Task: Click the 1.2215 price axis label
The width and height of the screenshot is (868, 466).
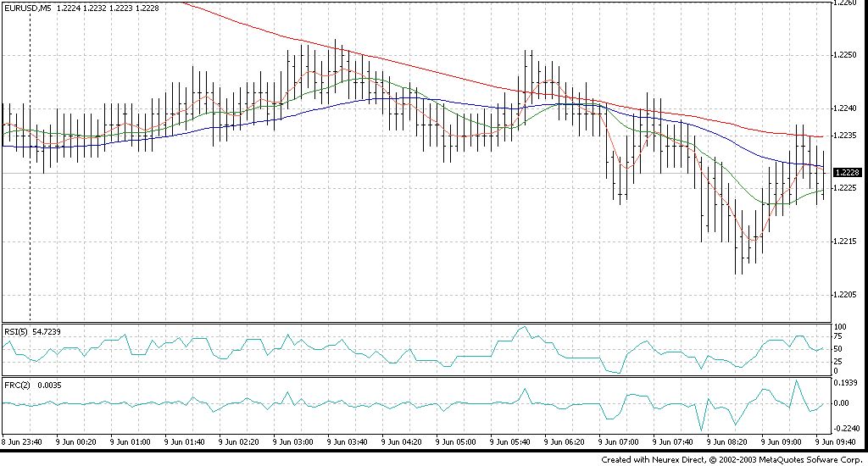Action: coord(847,241)
